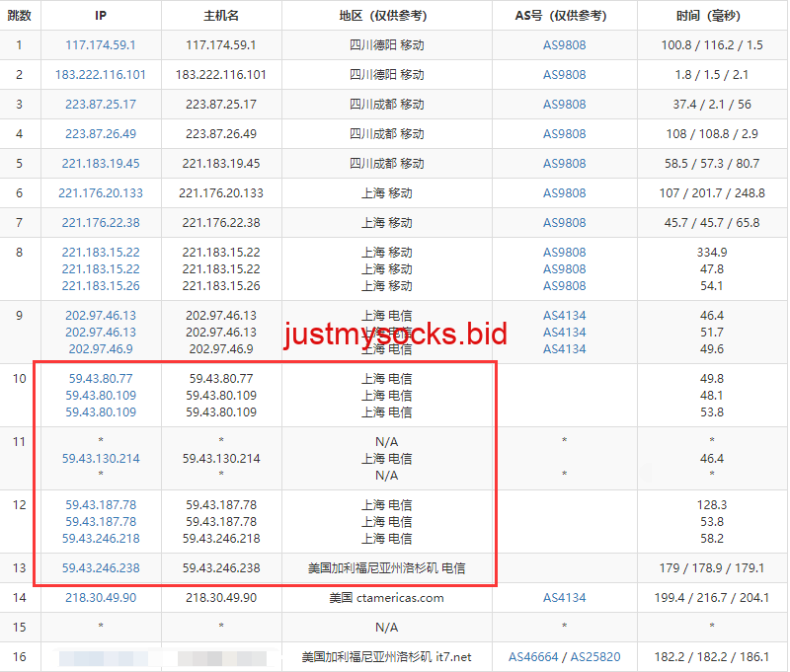Image resolution: width=790 pixels, height=672 pixels.
Task: Open the AS9808 link in hop 7 row
Action: [x=564, y=223]
